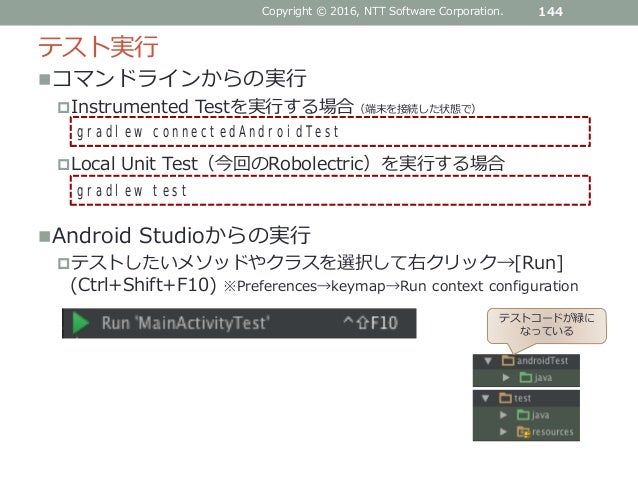Expand the resources folder arrow
This screenshot has width=638, height=479.
point(503,431)
